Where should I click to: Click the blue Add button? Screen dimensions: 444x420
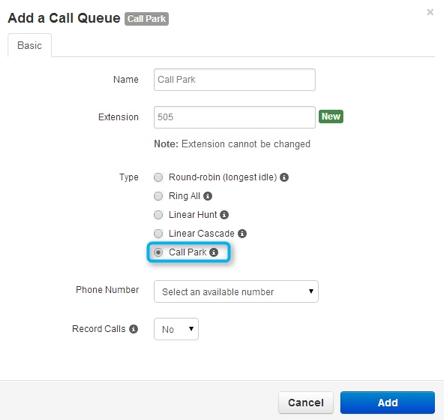coord(387,402)
